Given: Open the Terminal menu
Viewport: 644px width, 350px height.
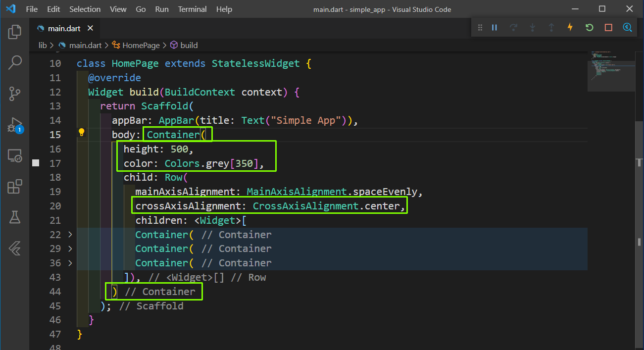Looking at the screenshot, I should 193,9.
